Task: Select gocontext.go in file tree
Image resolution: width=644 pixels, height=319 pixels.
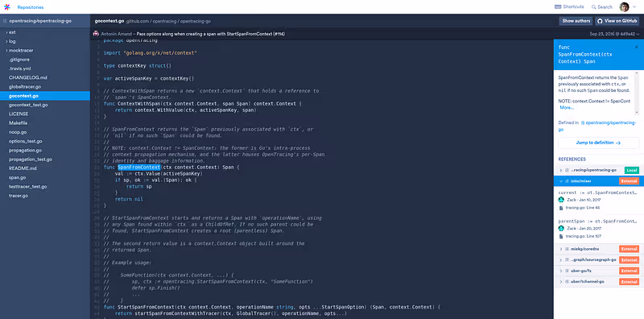Action: tap(45, 96)
